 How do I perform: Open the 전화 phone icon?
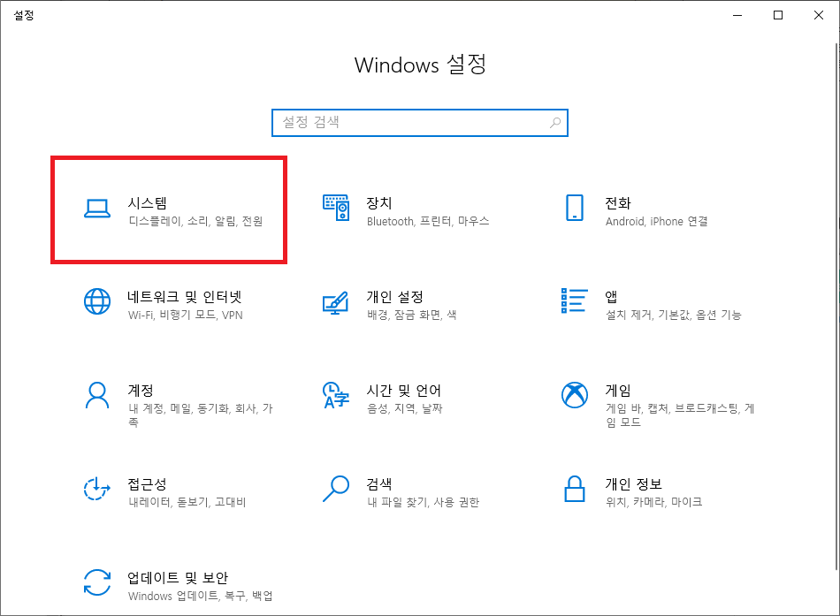(574, 208)
